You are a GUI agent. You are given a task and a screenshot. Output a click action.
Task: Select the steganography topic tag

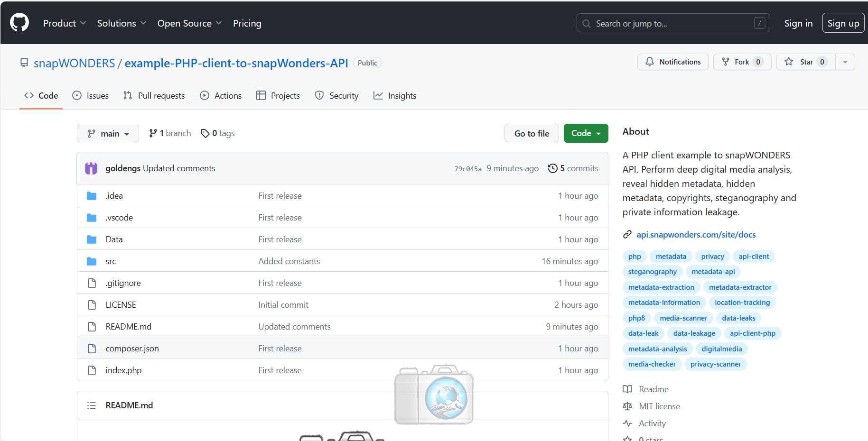point(652,272)
